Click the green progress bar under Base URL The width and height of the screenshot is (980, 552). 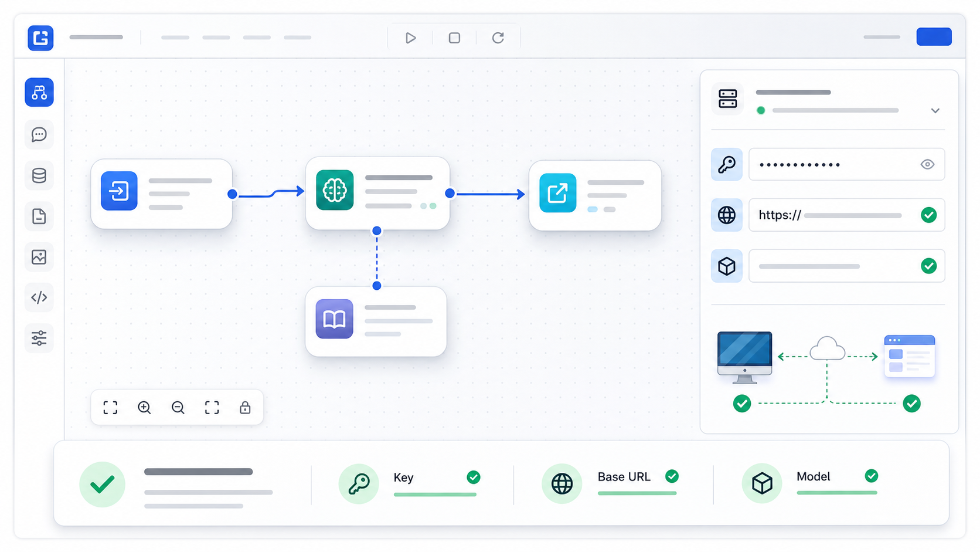tap(637, 493)
